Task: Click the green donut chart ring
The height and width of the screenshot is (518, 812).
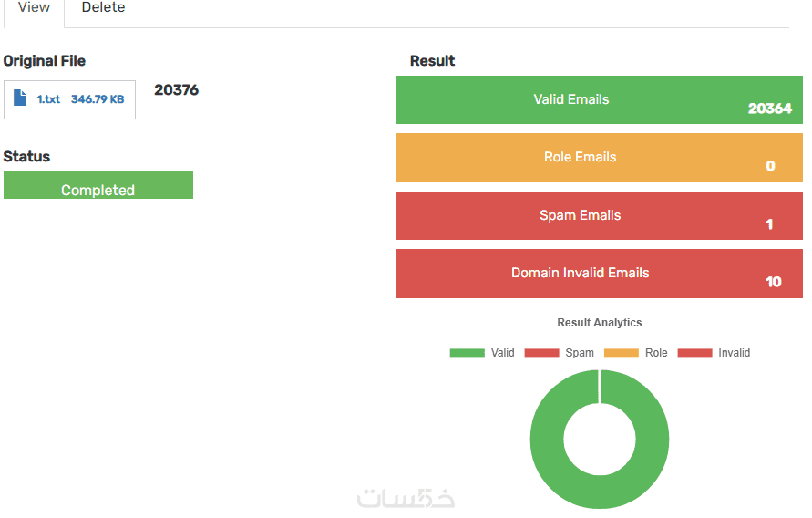Action: click(547, 439)
